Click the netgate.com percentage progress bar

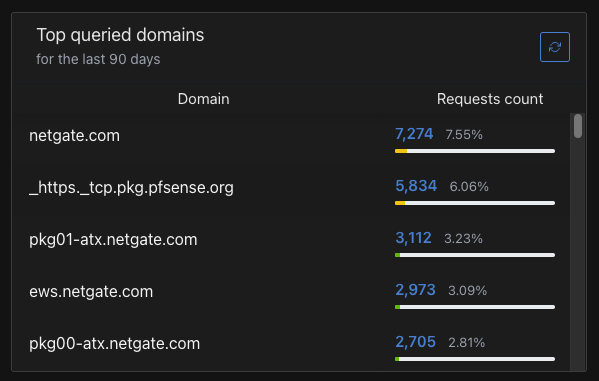[475, 151]
